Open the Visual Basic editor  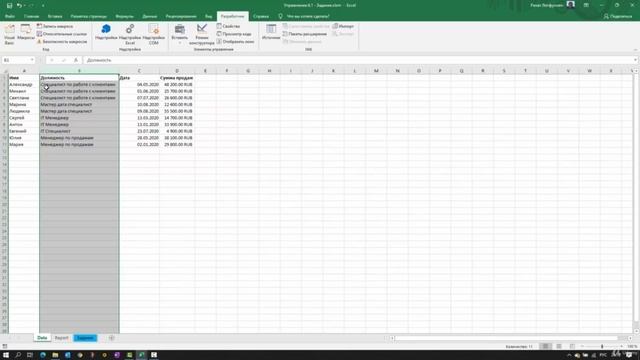click(9, 34)
